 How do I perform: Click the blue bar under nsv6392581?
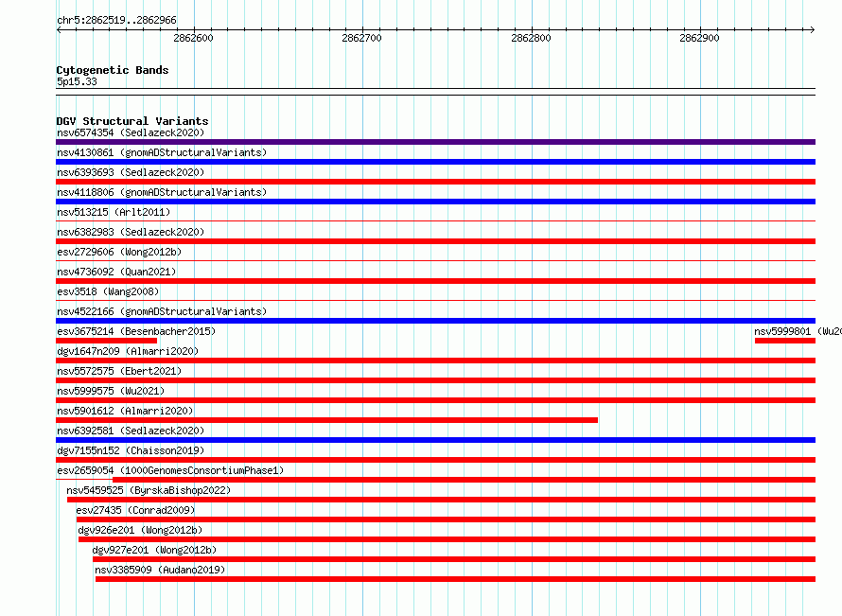[x=435, y=440]
